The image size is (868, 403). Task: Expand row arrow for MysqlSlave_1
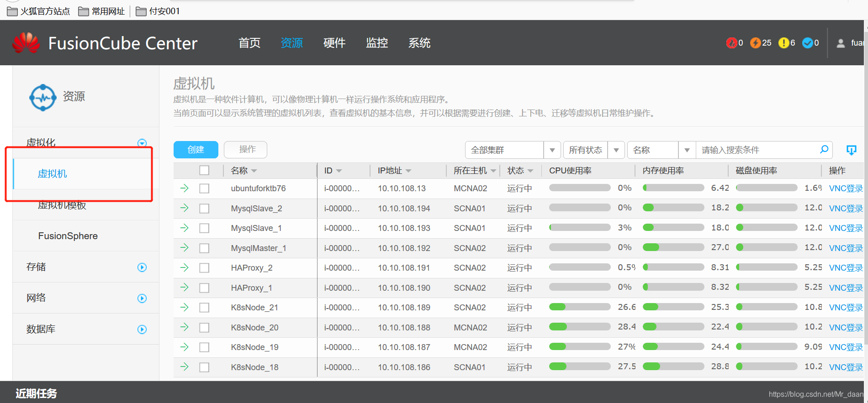[185, 228]
